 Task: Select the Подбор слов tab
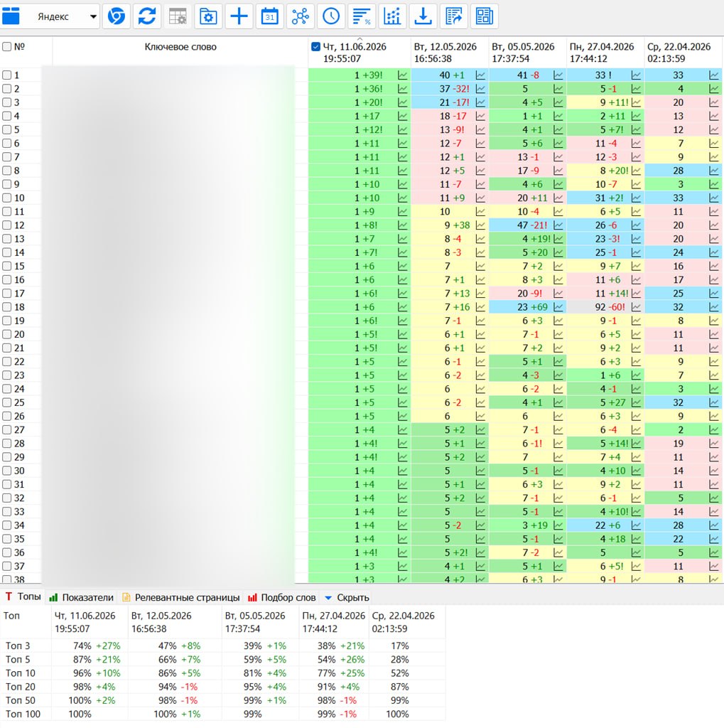point(282,597)
